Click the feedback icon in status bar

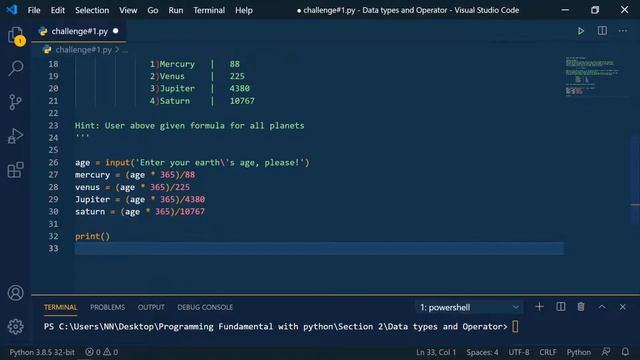(x=606, y=352)
